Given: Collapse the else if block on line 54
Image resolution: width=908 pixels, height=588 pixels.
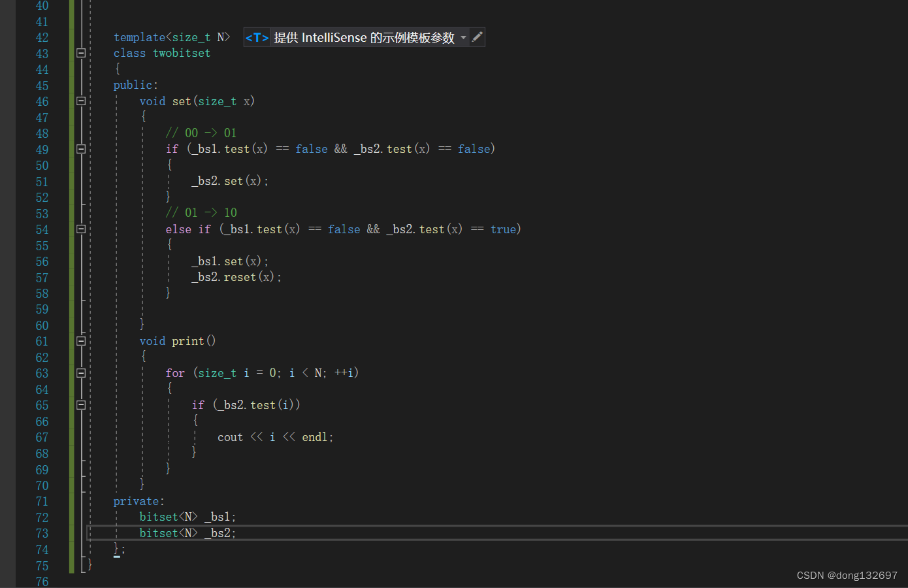Looking at the screenshot, I should 81,229.
